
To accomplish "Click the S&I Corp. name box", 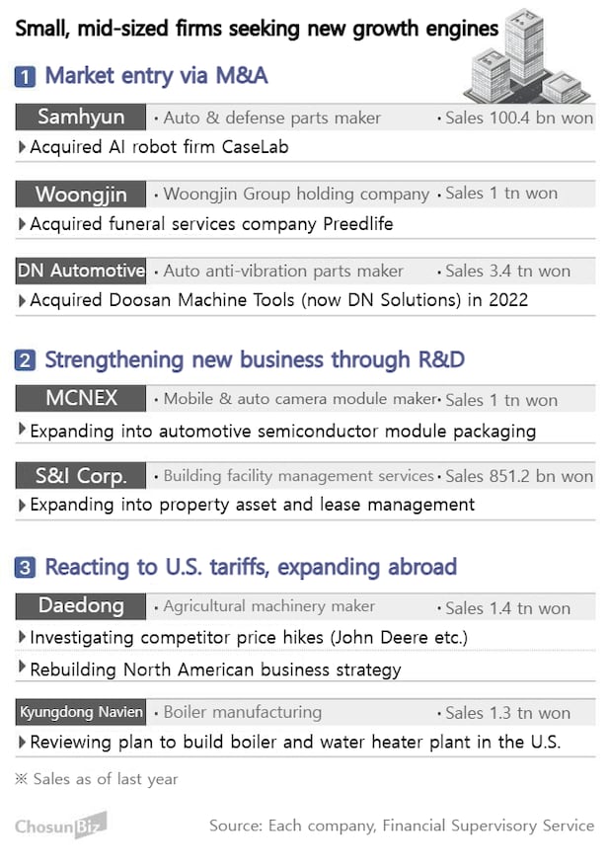I will [x=81, y=475].
